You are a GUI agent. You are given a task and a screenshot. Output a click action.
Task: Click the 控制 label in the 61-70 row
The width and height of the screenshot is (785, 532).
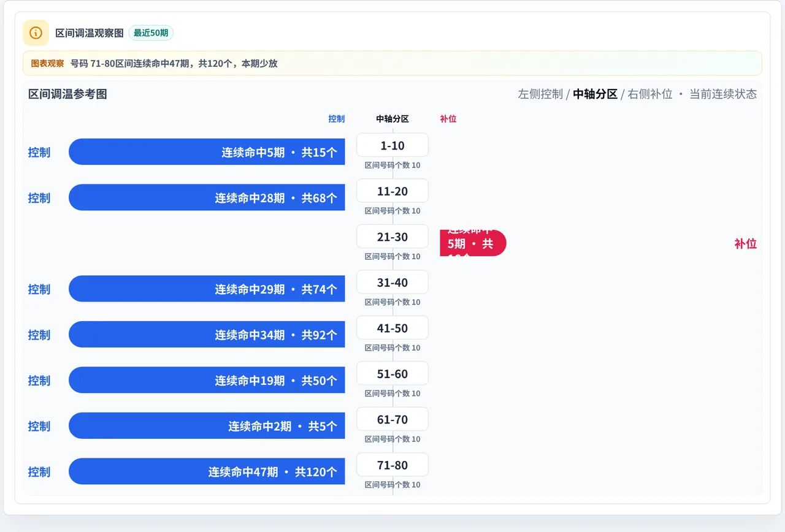click(39, 426)
